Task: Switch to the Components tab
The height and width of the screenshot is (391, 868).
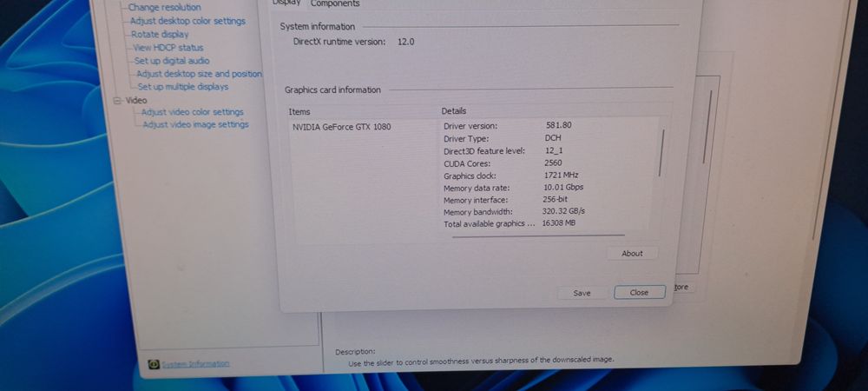Action: pyautogui.click(x=335, y=3)
